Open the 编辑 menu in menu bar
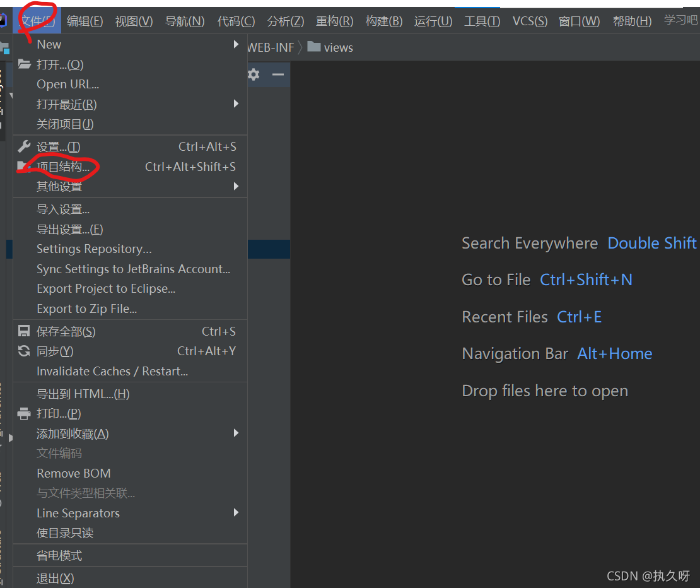 pos(85,21)
